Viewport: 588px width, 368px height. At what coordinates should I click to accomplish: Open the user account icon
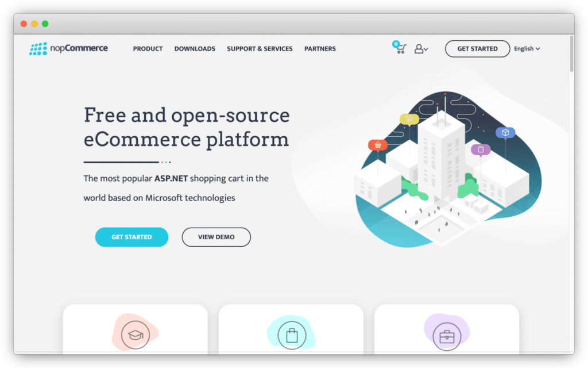pyautogui.click(x=419, y=49)
